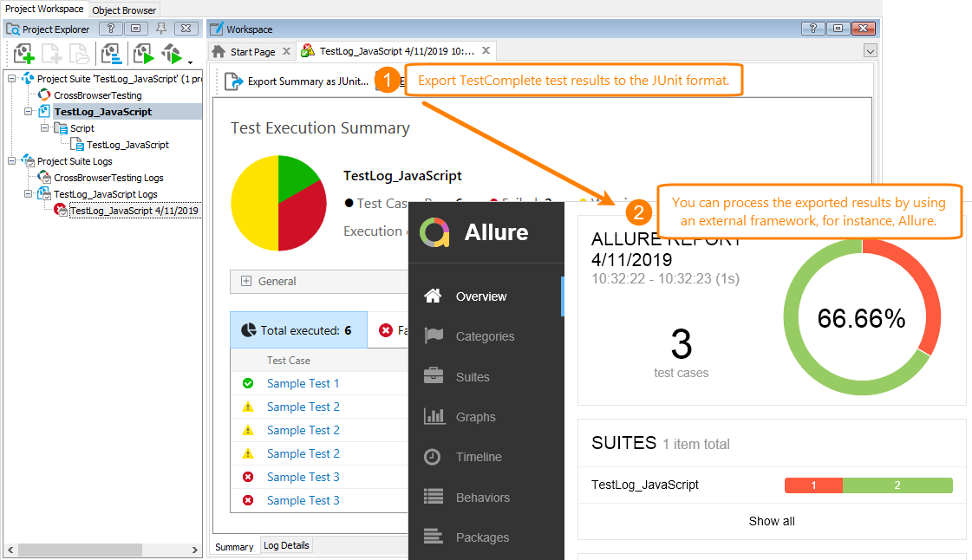This screenshot has height=560, width=972.
Task: Open the workspace tab list dropdown chevron
Action: point(870,51)
